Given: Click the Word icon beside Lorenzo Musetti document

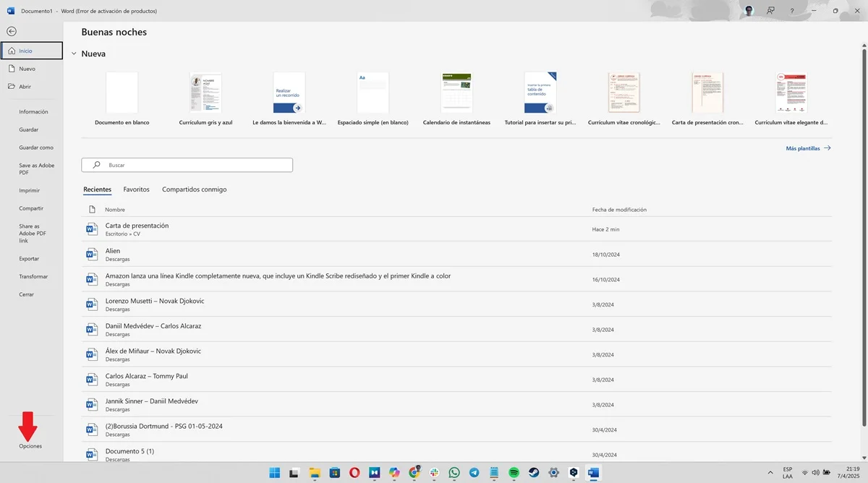Looking at the screenshot, I should [92, 304].
